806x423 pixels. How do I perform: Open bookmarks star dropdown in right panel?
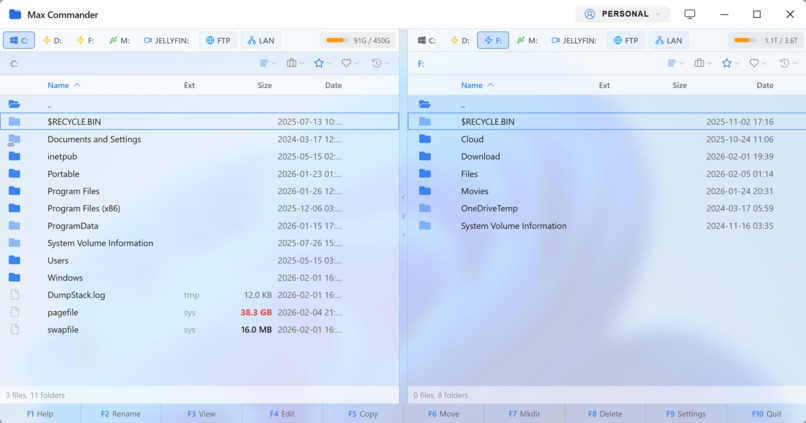click(x=730, y=63)
